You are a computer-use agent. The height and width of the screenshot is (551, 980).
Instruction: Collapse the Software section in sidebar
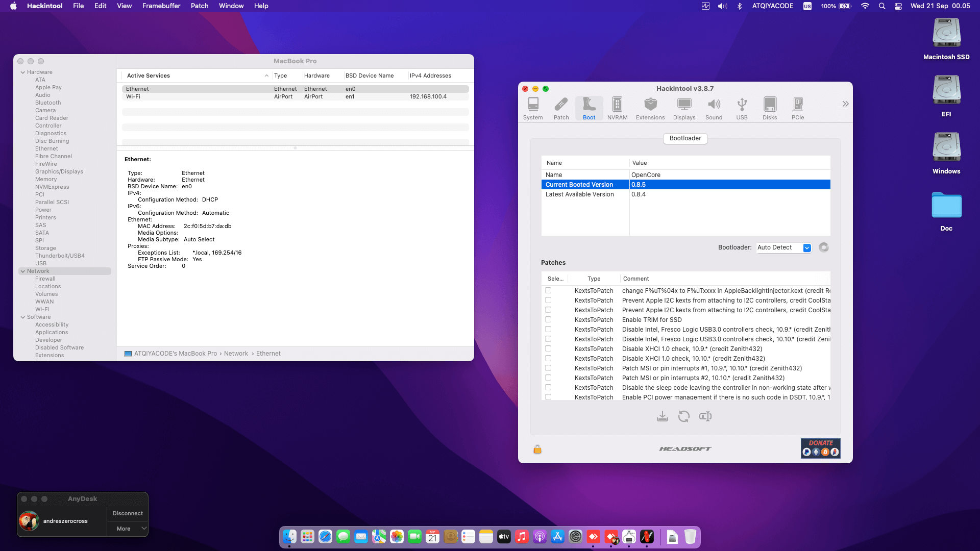click(23, 317)
